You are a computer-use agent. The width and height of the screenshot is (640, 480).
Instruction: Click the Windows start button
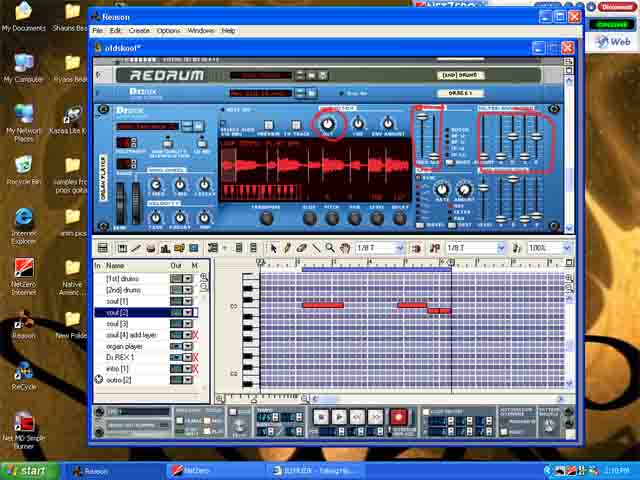(x=29, y=471)
